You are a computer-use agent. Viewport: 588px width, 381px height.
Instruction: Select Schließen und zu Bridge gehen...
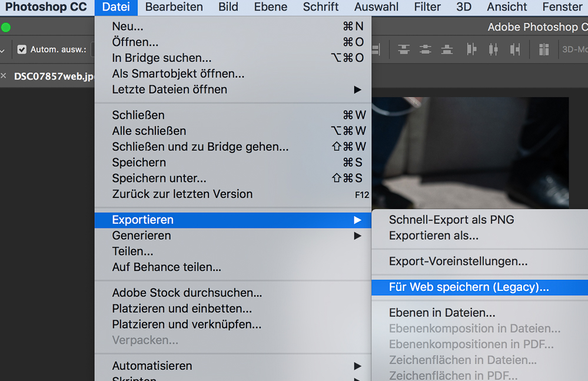tap(233, 147)
